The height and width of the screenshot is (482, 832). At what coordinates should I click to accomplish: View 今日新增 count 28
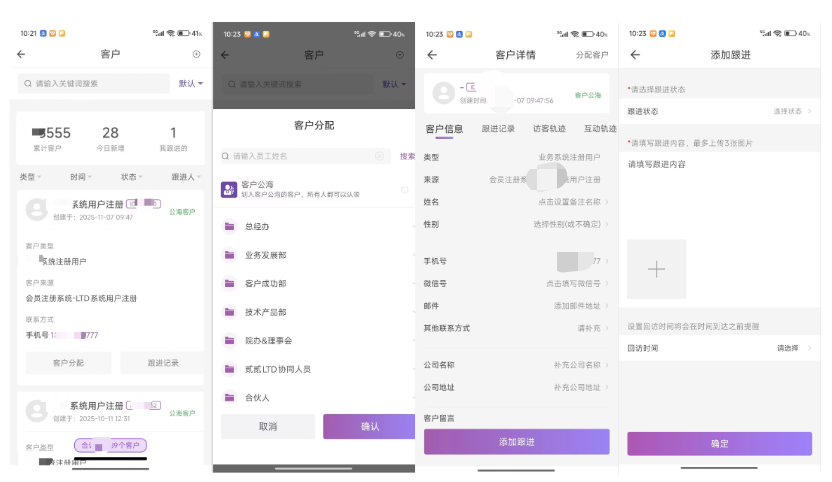[110, 138]
